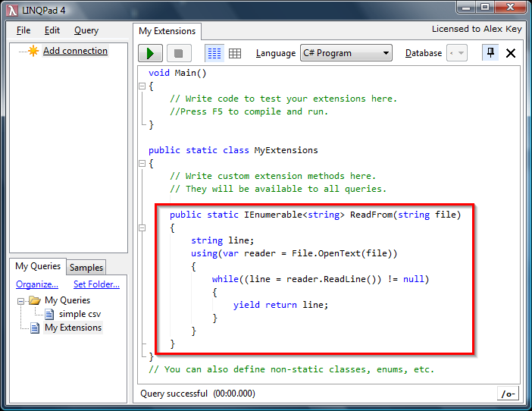Click the 'yield return line;' code line
This screenshot has height=411, width=532.
280,305
